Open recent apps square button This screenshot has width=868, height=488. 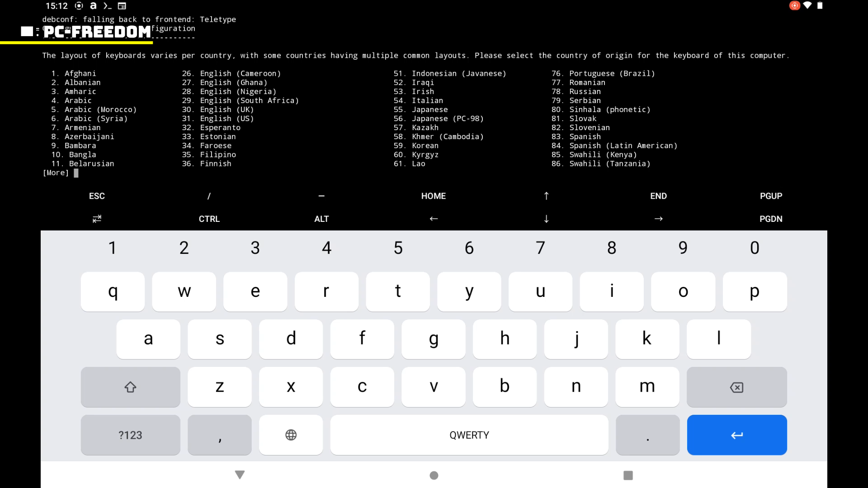pyautogui.click(x=627, y=475)
